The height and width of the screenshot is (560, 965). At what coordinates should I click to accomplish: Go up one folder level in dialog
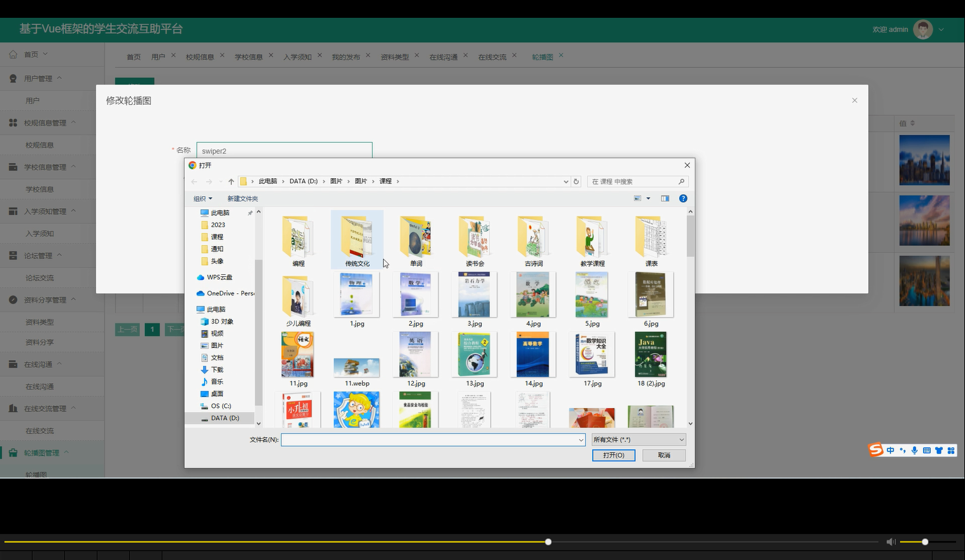coord(231,181)
